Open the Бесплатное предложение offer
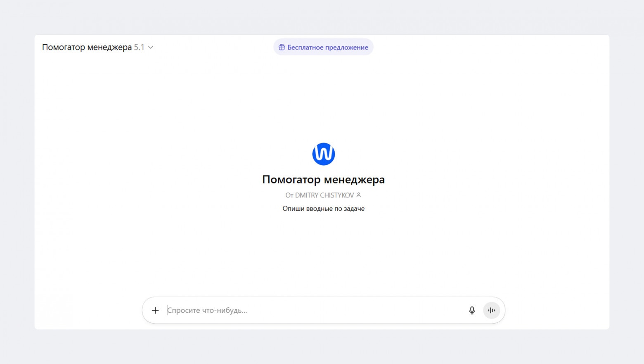Screen dimensions: 644x364 click(x=323, y=47)
